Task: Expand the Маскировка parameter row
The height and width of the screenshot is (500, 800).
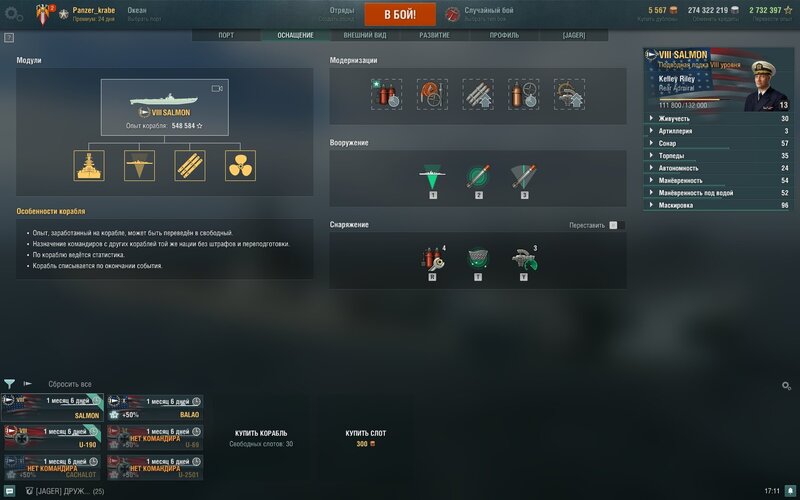Action: [x=718, y=205]
